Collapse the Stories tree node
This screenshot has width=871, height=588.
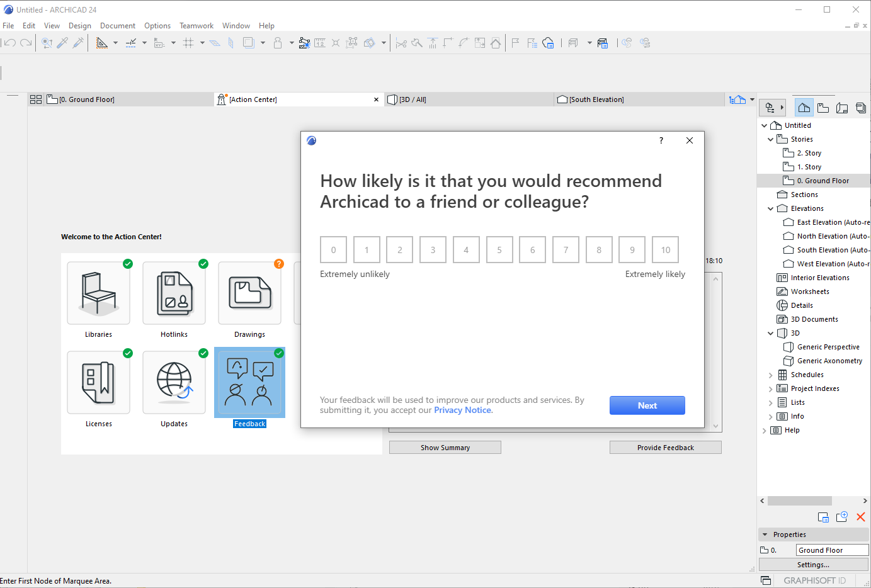(770, 139)
